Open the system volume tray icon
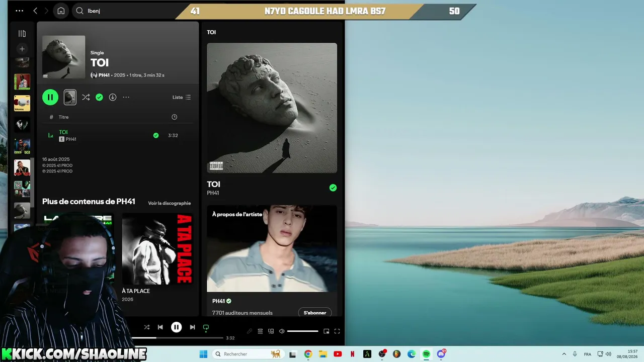644x362 pixels. tap(608, 354)
